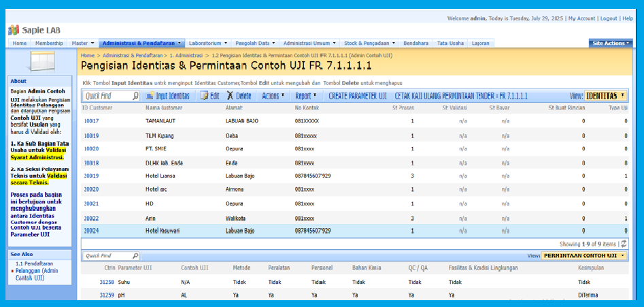The height and width of the screenshot is (307, 644).
Task: Click the Sapie LAB logo icon
Action: point(14,31)
